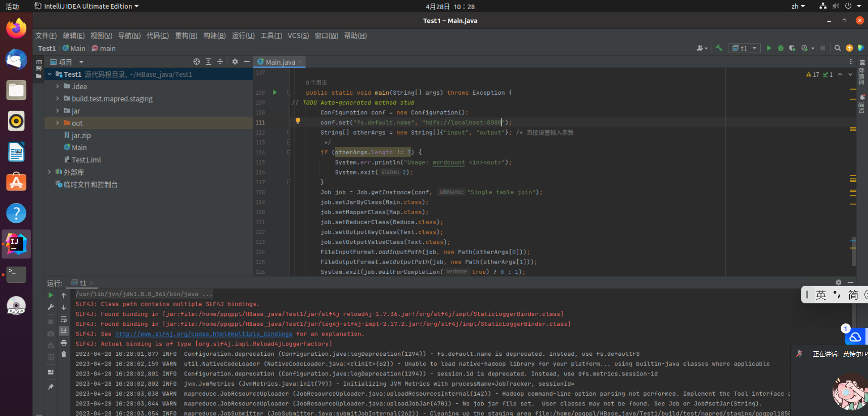Select the t1 run tab
The height and width of the screenshot is (416, 868).
(82, 283)
